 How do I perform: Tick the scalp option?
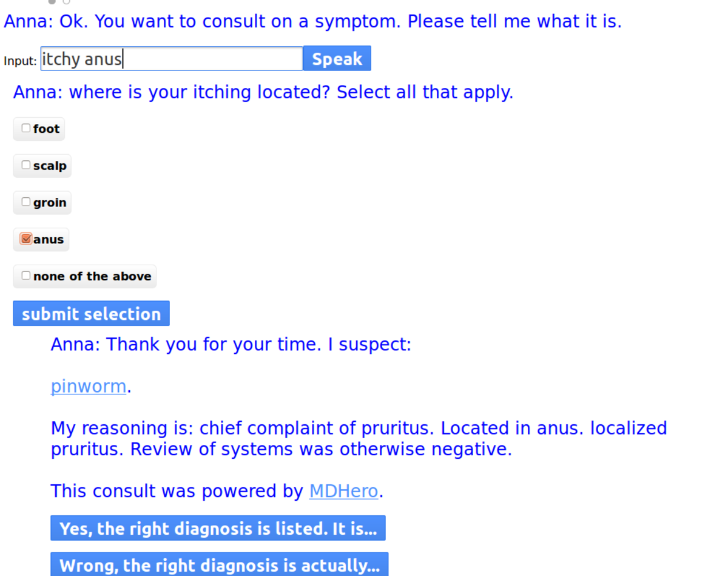(26, 165)
